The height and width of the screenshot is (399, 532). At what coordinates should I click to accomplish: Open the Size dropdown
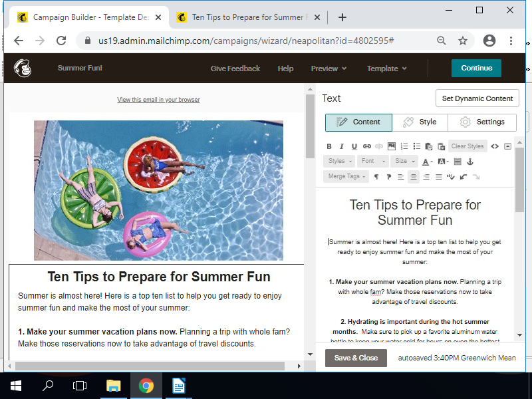404,161
